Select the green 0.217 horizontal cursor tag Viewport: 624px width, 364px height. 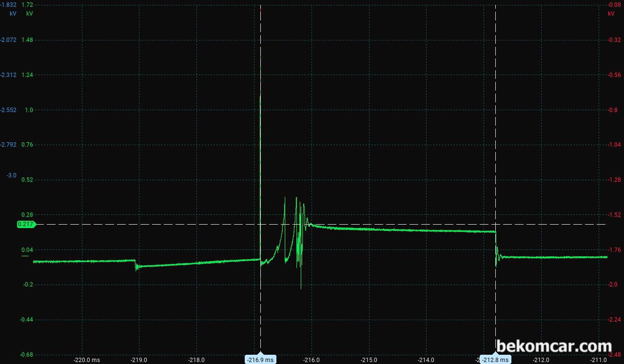coord(24,224)
